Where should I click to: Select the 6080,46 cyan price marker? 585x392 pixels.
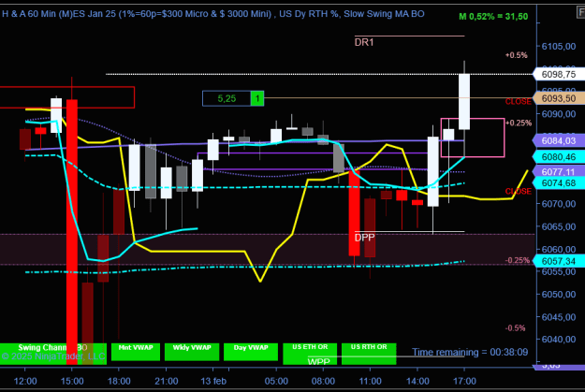pos(559,157)
